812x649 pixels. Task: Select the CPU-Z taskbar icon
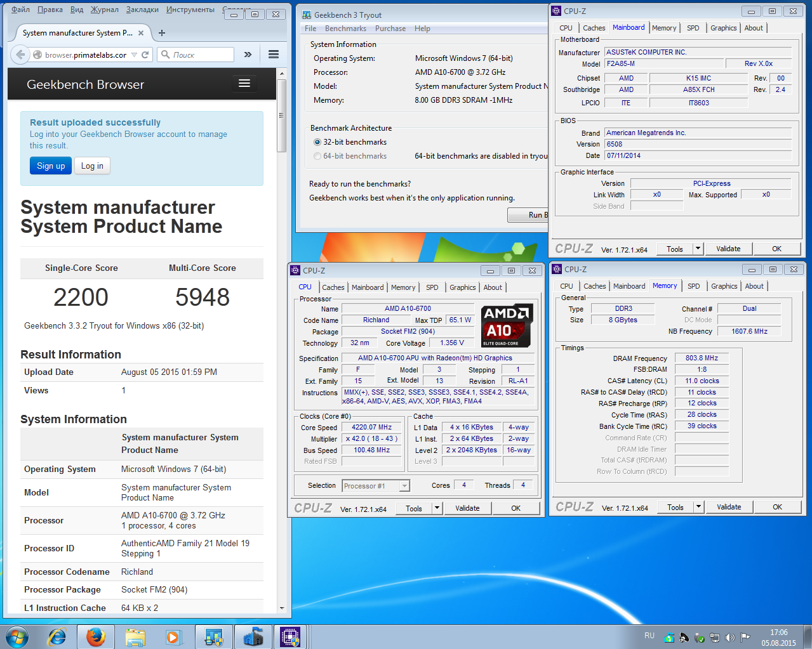290,636
